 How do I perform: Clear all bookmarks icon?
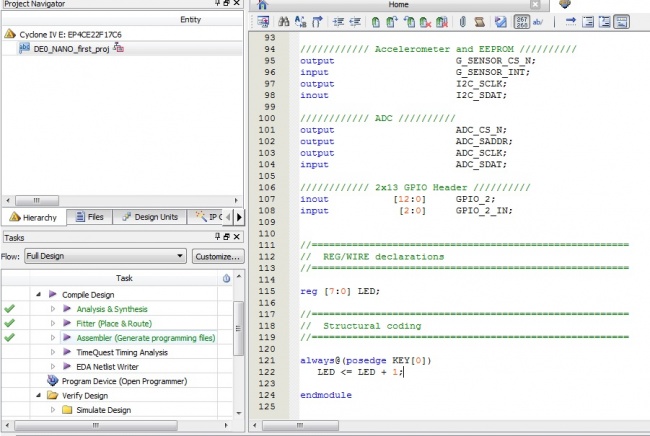tap(442, 22)
